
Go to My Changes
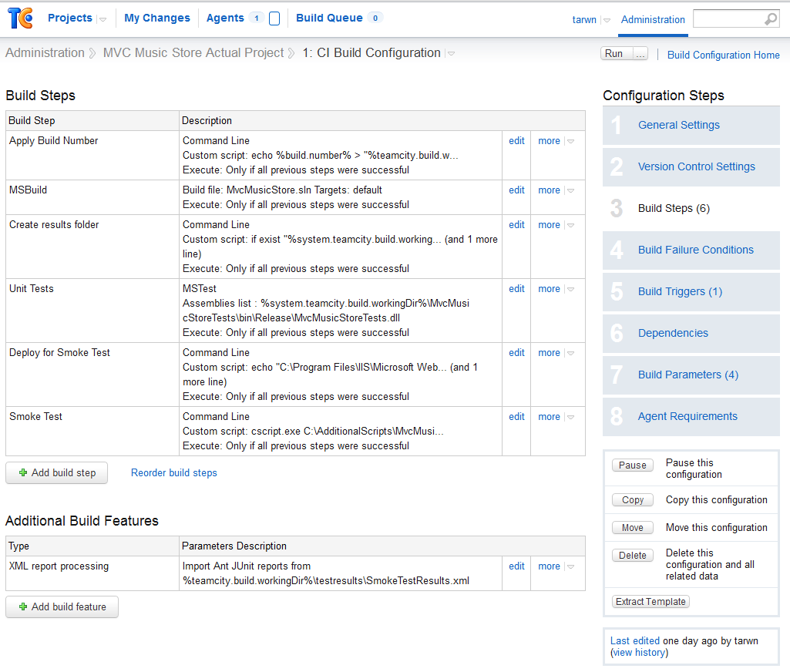[x=157, y=18]
